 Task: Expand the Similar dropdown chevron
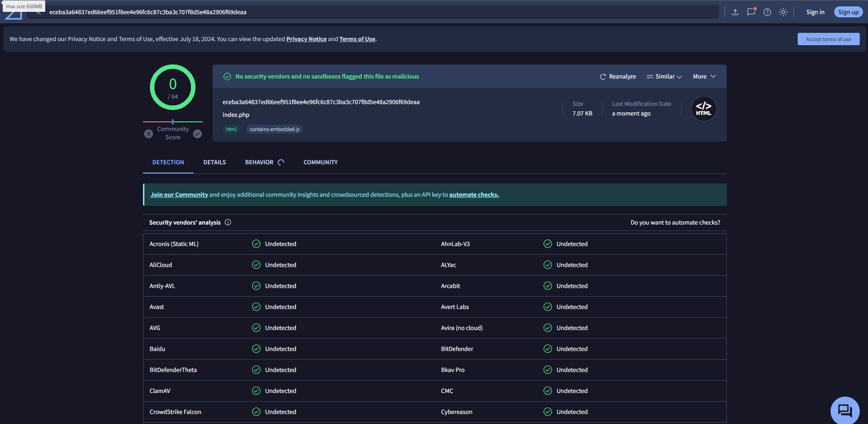pos(679,77)
